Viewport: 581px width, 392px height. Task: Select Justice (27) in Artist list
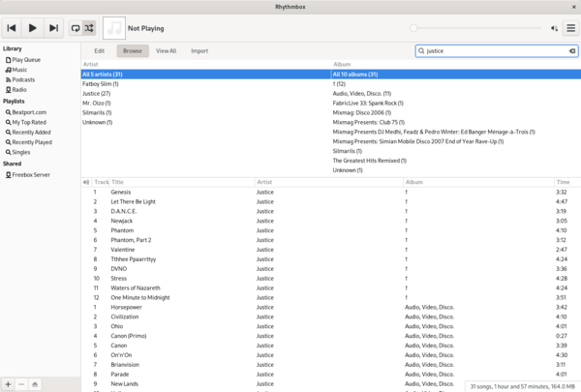[x=97, y=94]
